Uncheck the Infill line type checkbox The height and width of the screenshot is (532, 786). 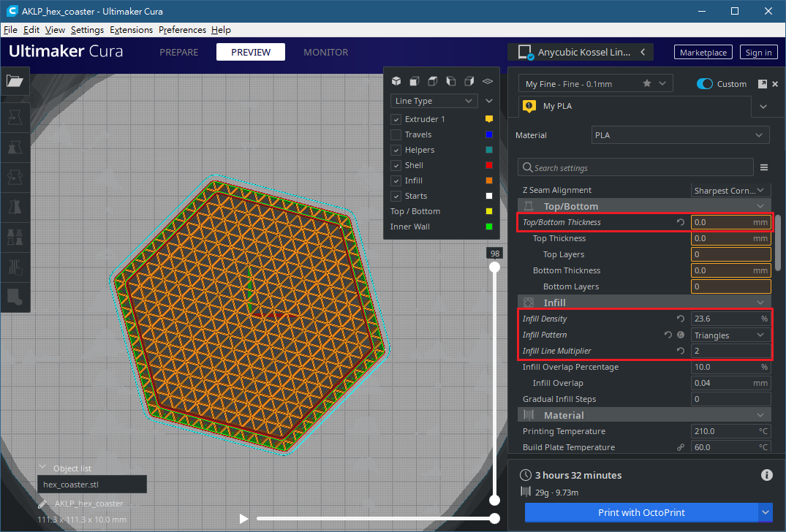click(x=396, y=180)
